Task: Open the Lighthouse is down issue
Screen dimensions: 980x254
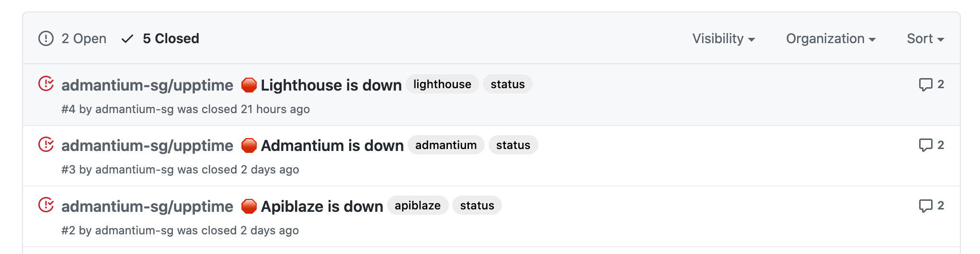Action: 331,85
